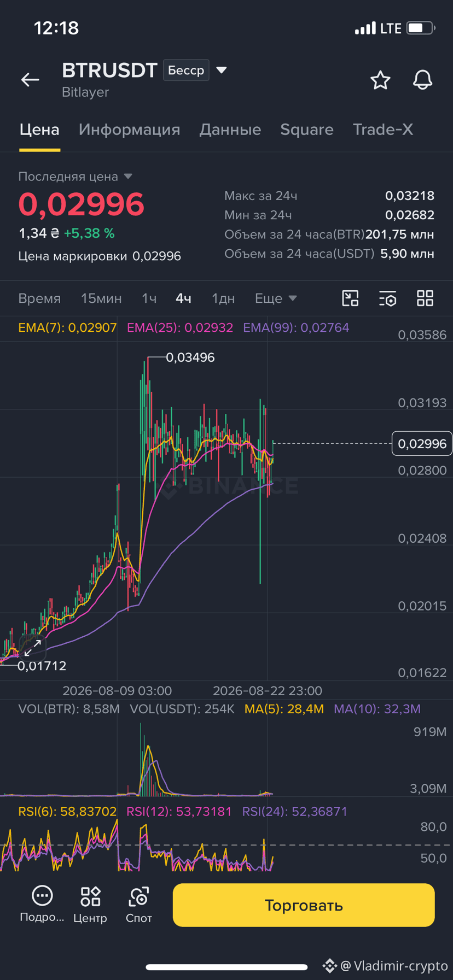453x980 pixels.
Task: Switch to the Данные tab
Action: point(230,130)
